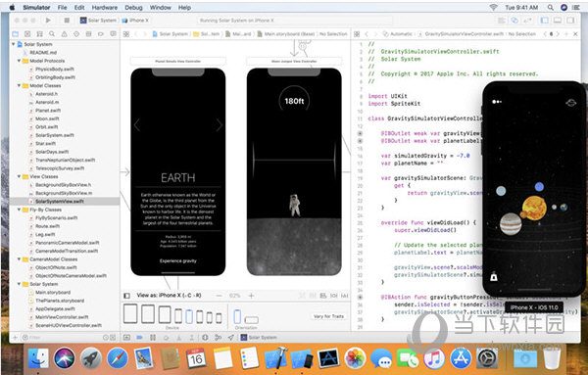Image resolution: width=588 pixels, height=375 pixels.
Task: Close the assistant editor with the X icon
Action: 575,34
